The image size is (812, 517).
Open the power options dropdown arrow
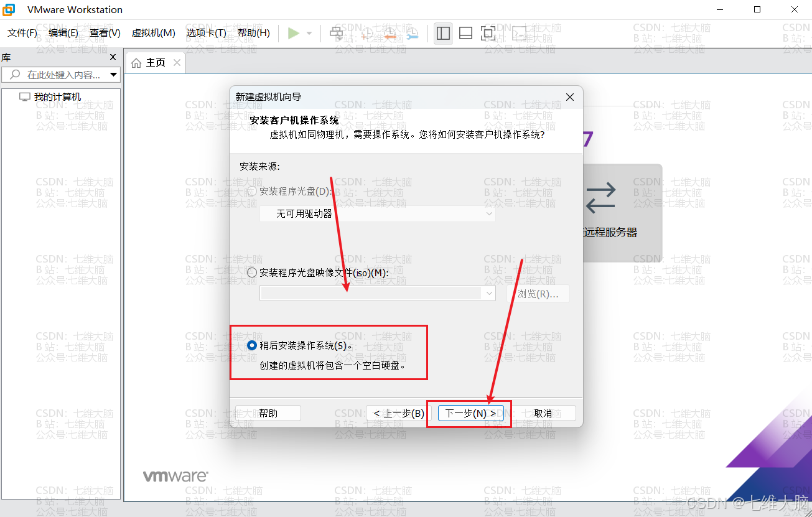click(309, 33)
